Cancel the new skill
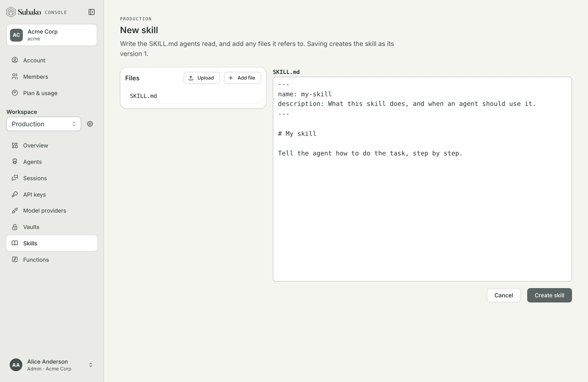Screen dimensions: 588x382 (504, 295)
